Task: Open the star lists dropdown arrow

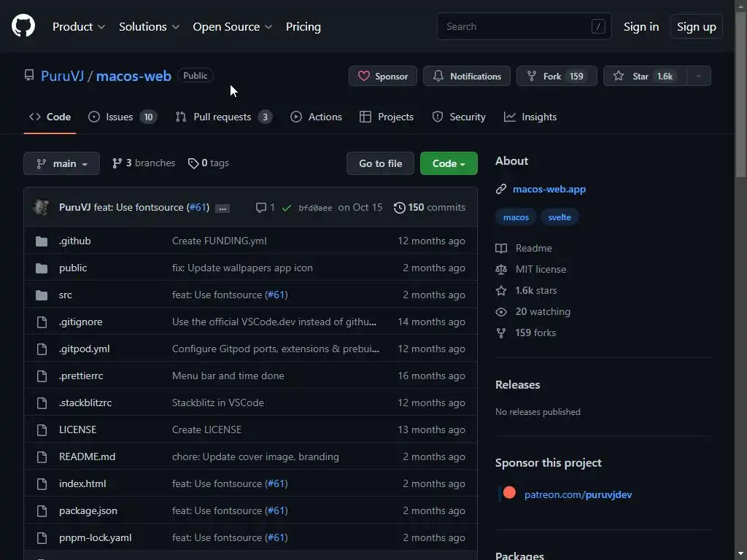Action: tap(698, 76)
